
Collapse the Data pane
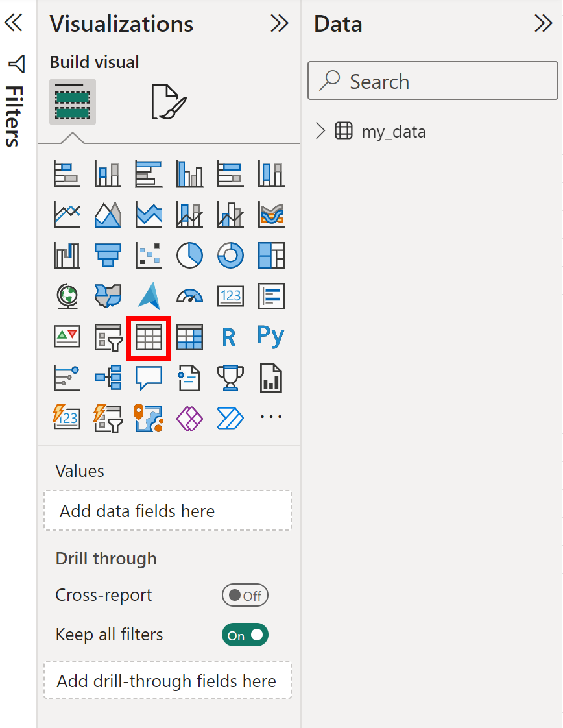(544, 23)
